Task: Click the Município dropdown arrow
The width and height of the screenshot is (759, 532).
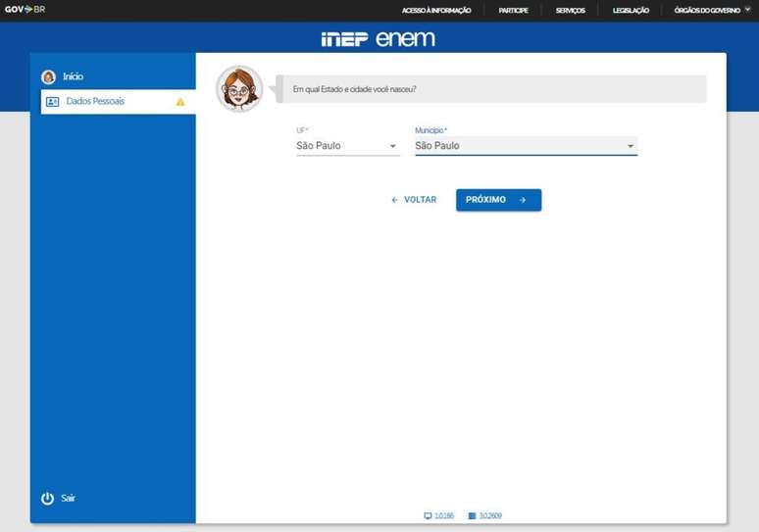Action: click(x=631, y=146)
